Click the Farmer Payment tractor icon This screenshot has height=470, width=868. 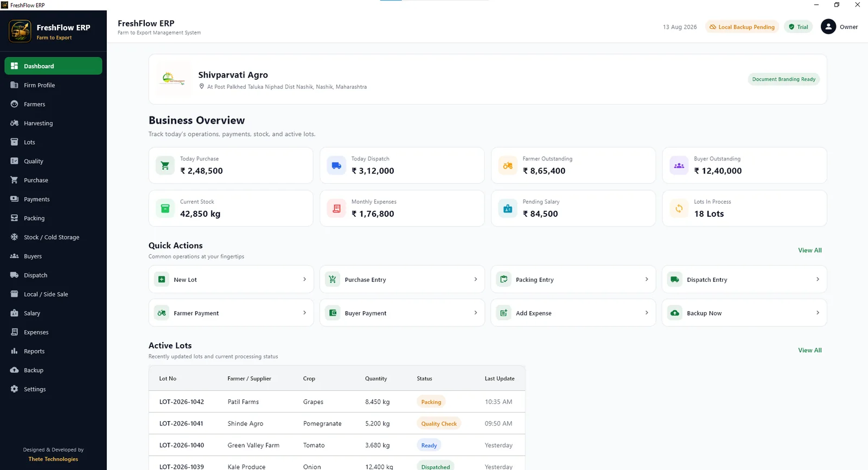pos(162,313)
